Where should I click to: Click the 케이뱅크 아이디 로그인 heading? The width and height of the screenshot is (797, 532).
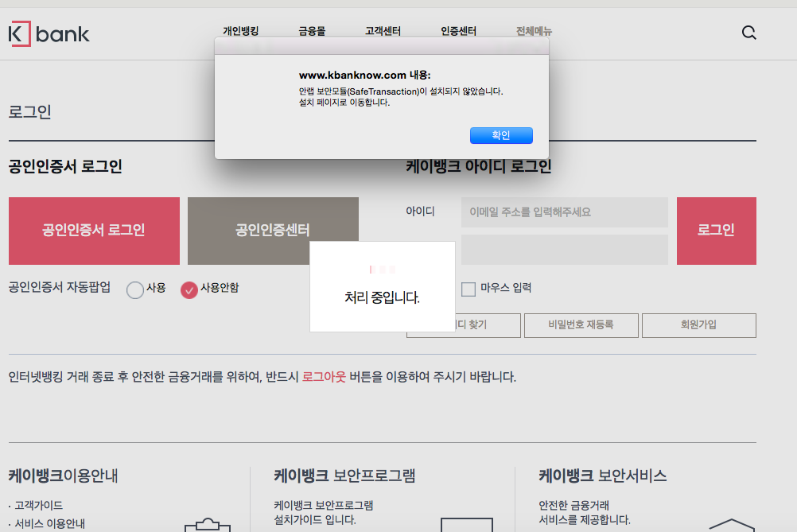click(x=479, y=167)
